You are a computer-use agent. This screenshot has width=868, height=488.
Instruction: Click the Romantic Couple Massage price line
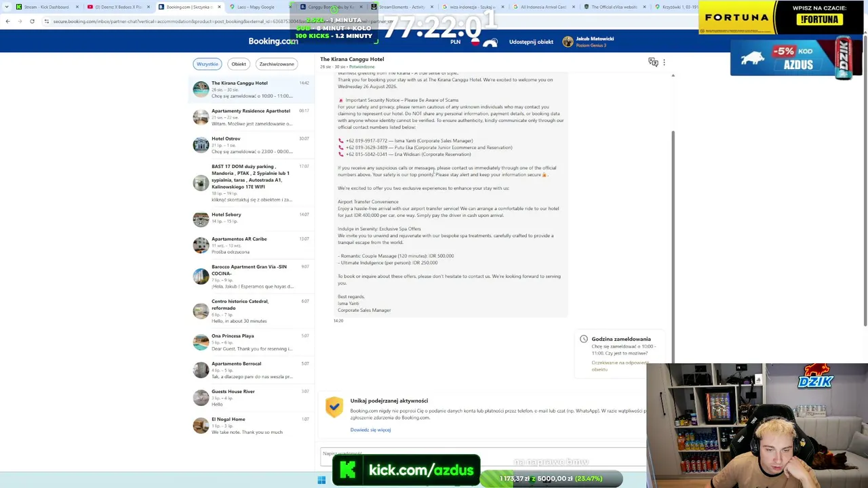coord(396,256)
